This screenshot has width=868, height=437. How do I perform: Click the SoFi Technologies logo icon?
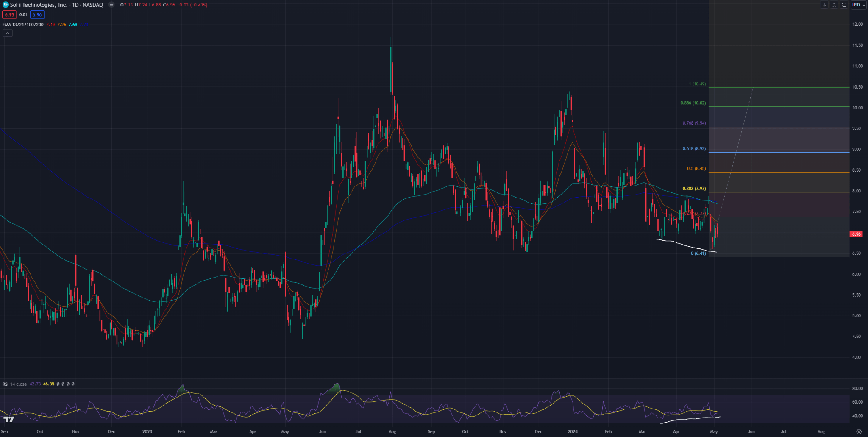click(x=6, y=4)
